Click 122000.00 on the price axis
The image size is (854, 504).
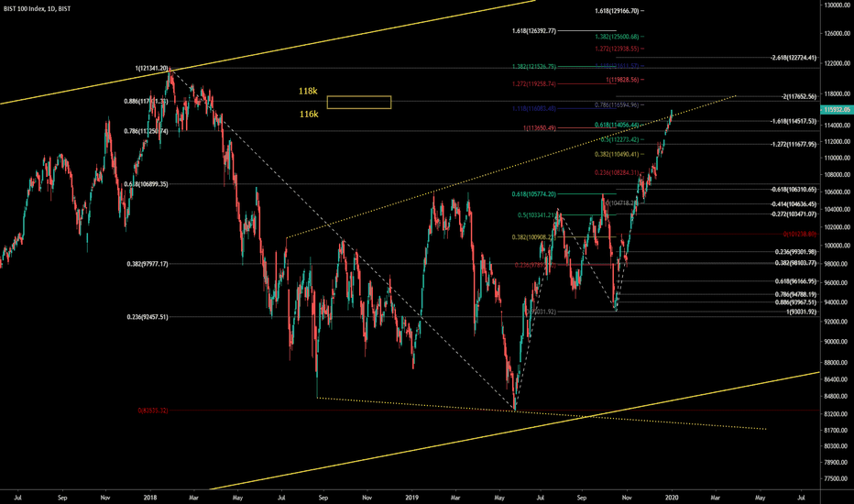[x=838, y=64]
